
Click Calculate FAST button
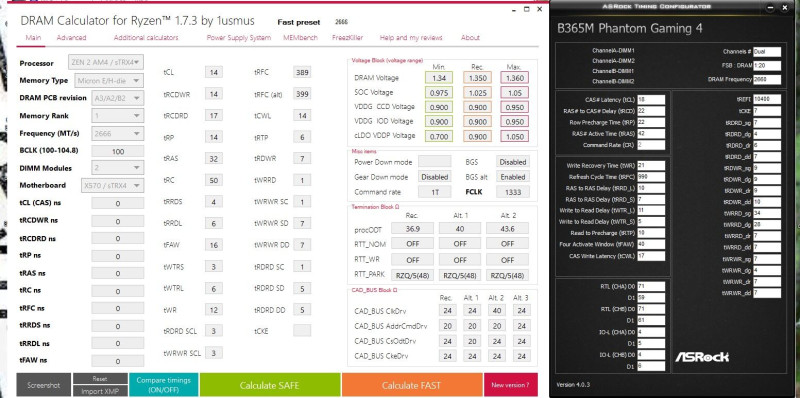[412, 385]
